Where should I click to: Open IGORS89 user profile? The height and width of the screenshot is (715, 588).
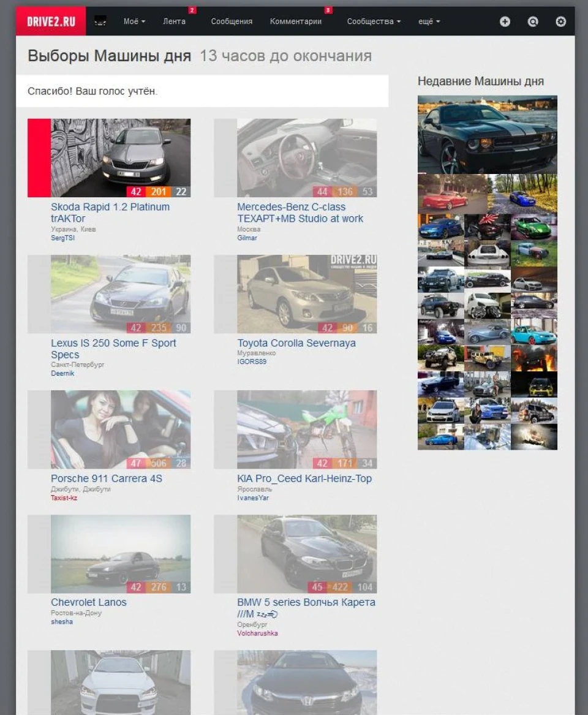coord(252,361)
